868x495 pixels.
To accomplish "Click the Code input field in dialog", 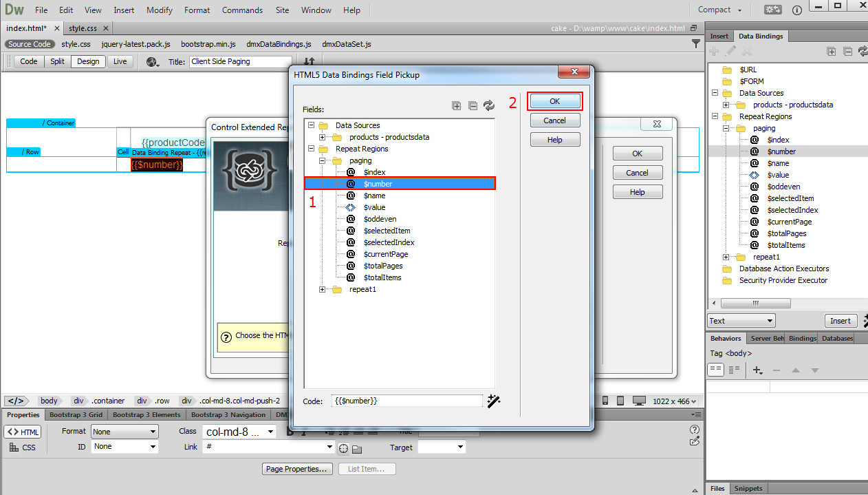I will click(407, 400).
